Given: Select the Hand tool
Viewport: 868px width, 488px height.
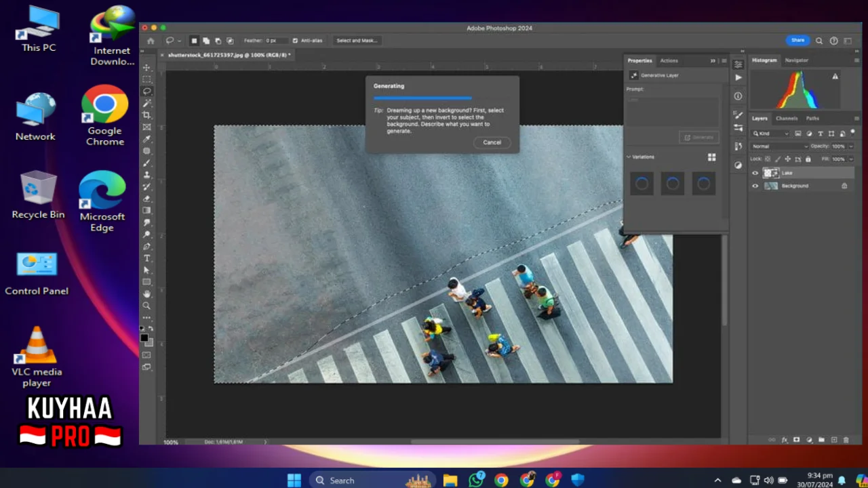Looking at the screenshot, I should 146,294.
